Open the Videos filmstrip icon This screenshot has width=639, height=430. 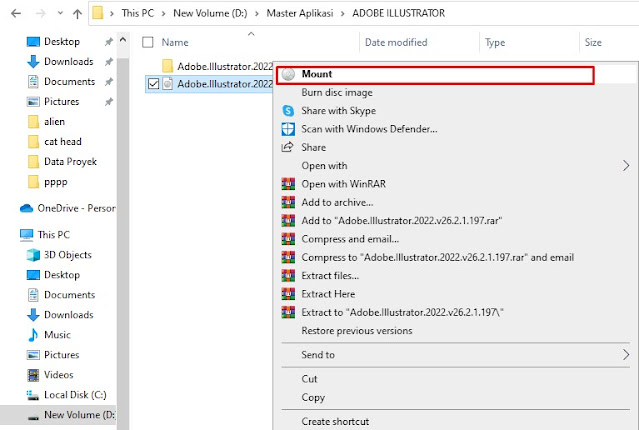click(x=33, y=375)
